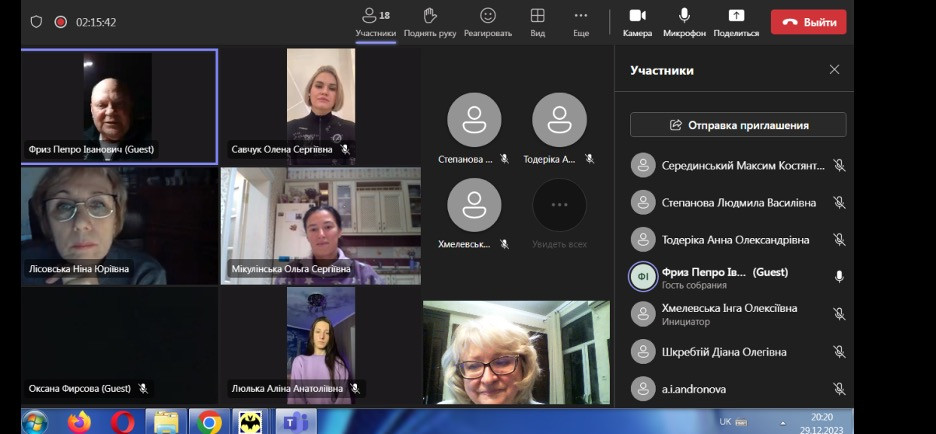Viewport: 936px width, 434px height.
Task: Click the red recording indicator icon
Action: (x=60, y=22)
